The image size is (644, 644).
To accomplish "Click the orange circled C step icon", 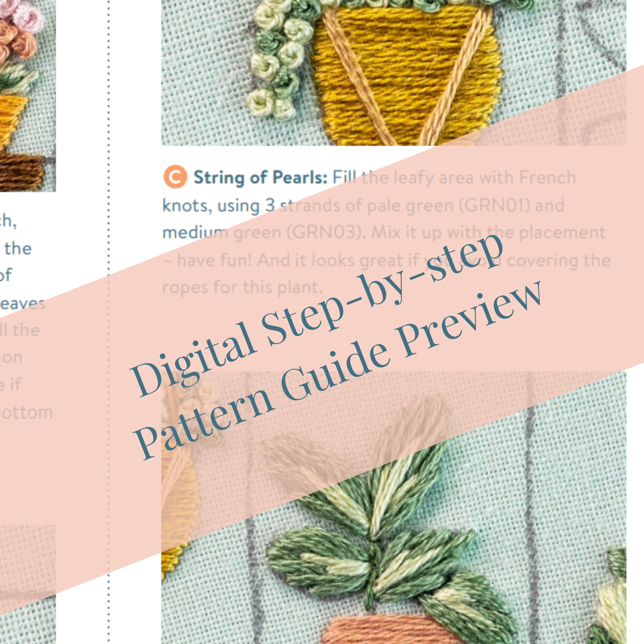I will (175, 177).
